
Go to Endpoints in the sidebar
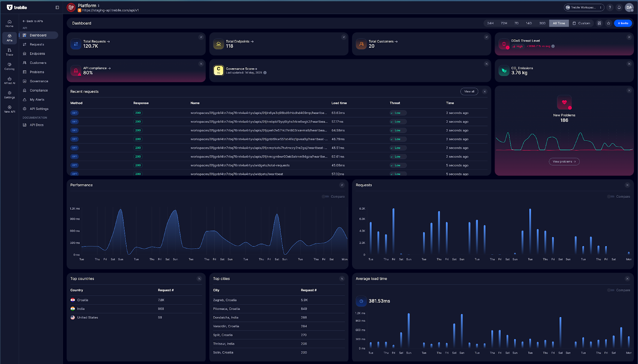37,53
